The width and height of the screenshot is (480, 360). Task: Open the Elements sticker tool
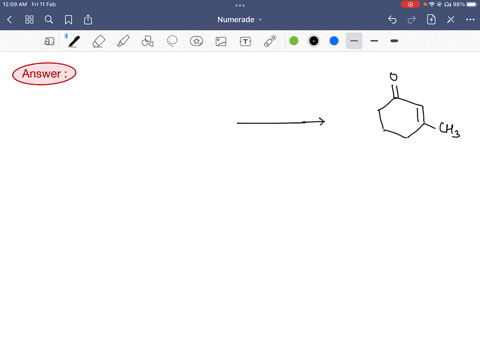196,41
